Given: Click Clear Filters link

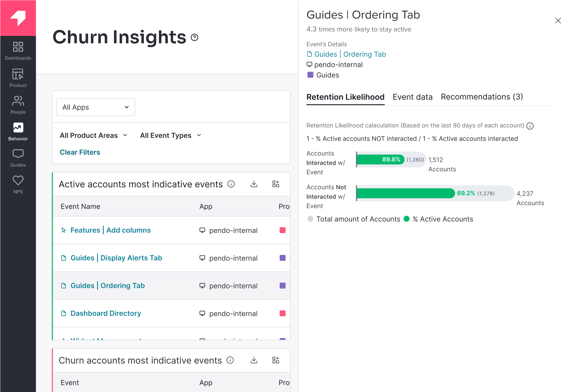Looking at the screenshot, I should 80,152.
